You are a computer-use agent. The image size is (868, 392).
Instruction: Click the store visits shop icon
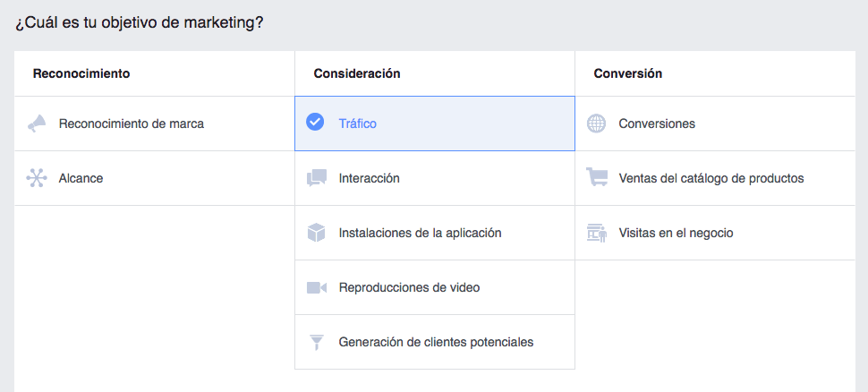[596, 233]
